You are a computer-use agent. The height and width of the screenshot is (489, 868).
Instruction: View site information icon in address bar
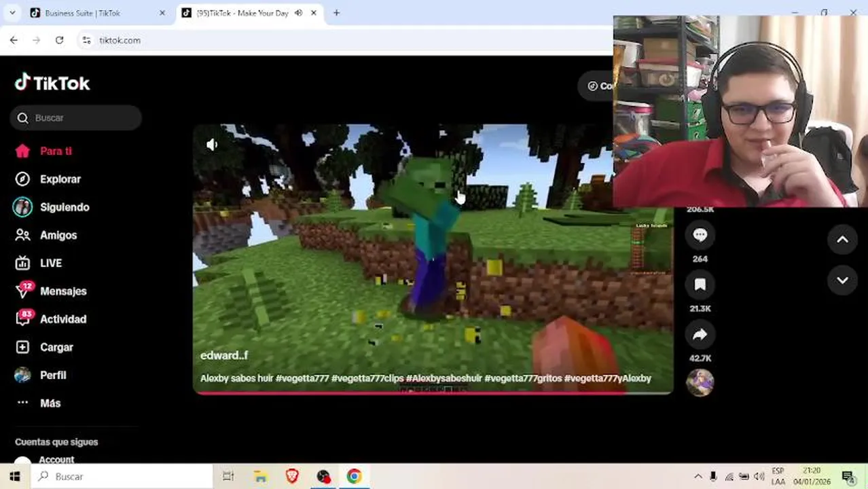pyautogui.click(x=86, y=41)
